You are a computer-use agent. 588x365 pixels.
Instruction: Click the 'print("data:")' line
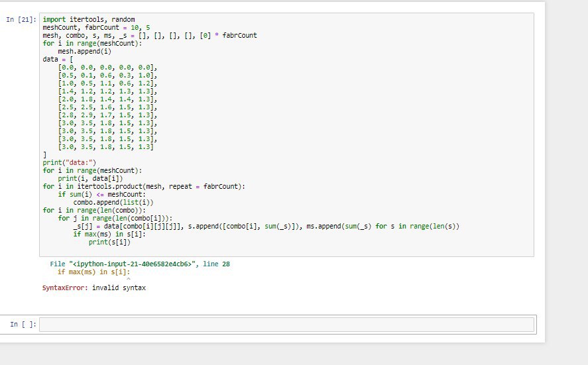[70, 163]
